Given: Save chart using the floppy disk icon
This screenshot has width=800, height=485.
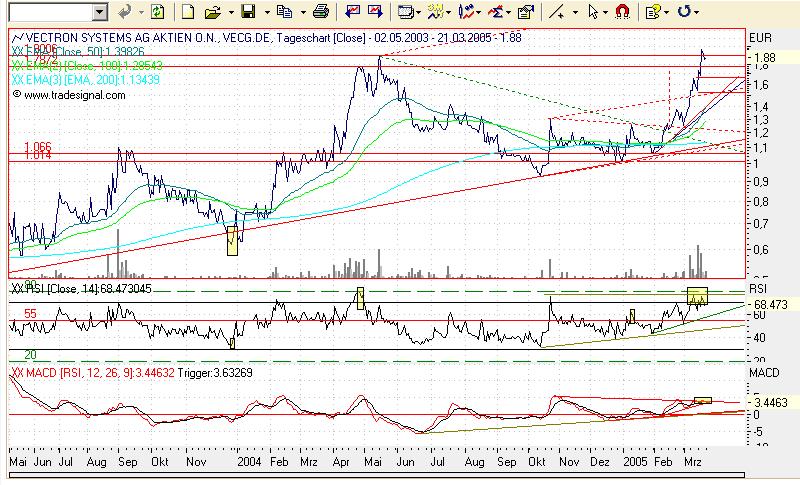Looking at the screenshot, I should (248, 11).
